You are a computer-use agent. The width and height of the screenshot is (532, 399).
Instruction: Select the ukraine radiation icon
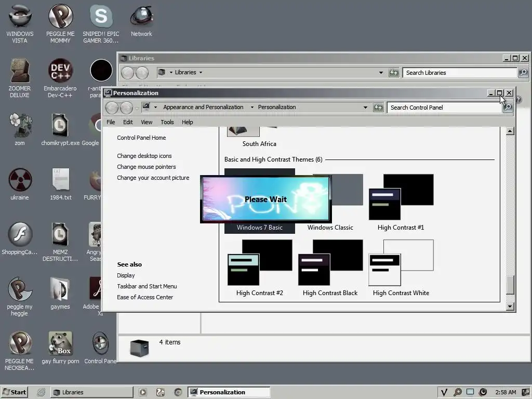pyautogui.click(x=20, y=184)
